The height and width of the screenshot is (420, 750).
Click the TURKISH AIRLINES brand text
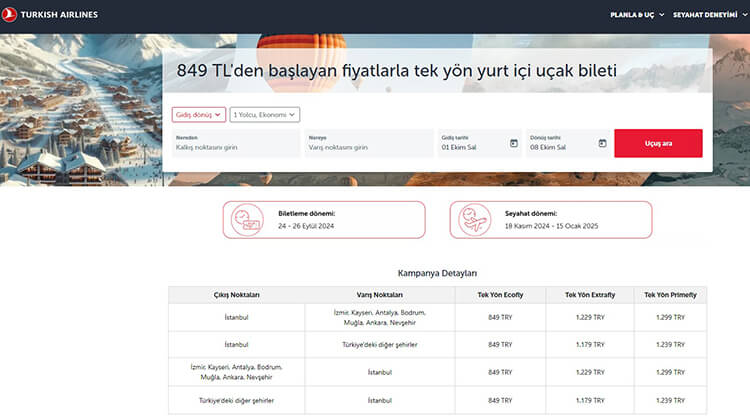click(x=59, y=15)
